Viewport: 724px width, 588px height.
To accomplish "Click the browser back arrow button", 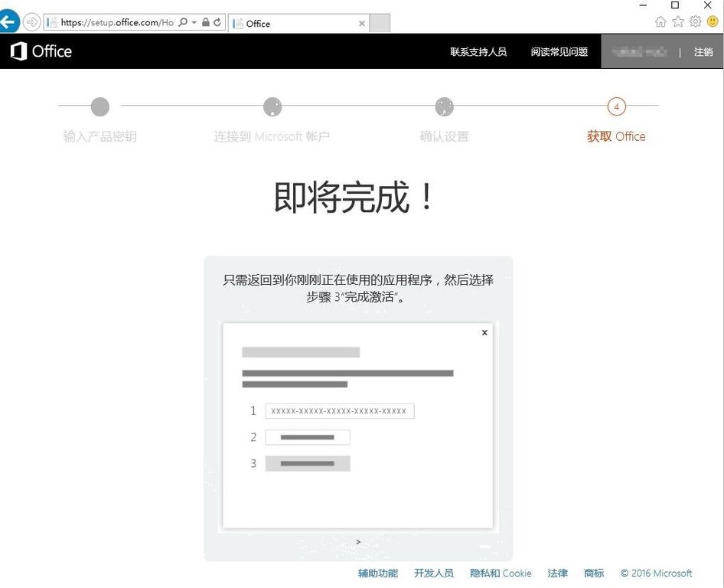I will (8, 22).
